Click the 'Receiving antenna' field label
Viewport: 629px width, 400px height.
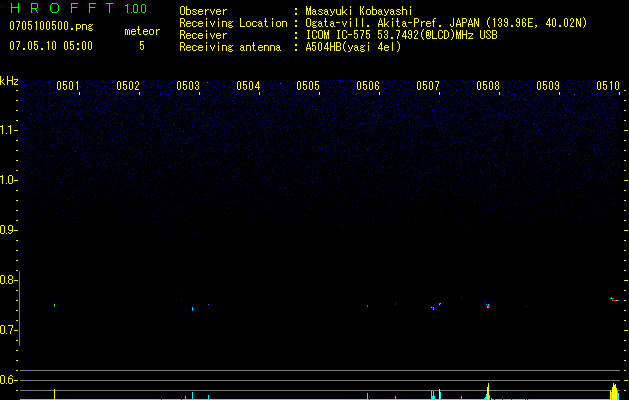pyautogui.click(x=230, y=47)
